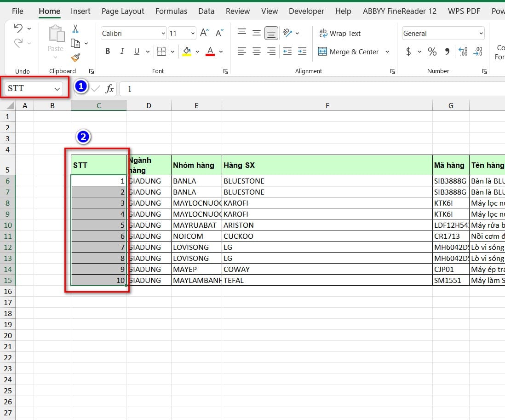Viewport: 505px width, 420px height.
Task: Open the Developer tab
Action: coord(306,12)
